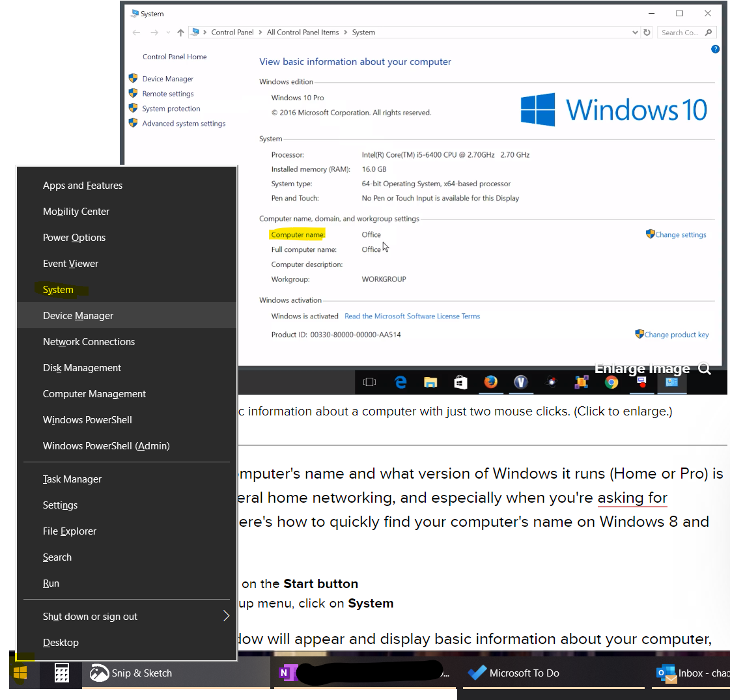Click the Enlarge Image magnifier icon
730x700 pixels.
tap(705, 369)
